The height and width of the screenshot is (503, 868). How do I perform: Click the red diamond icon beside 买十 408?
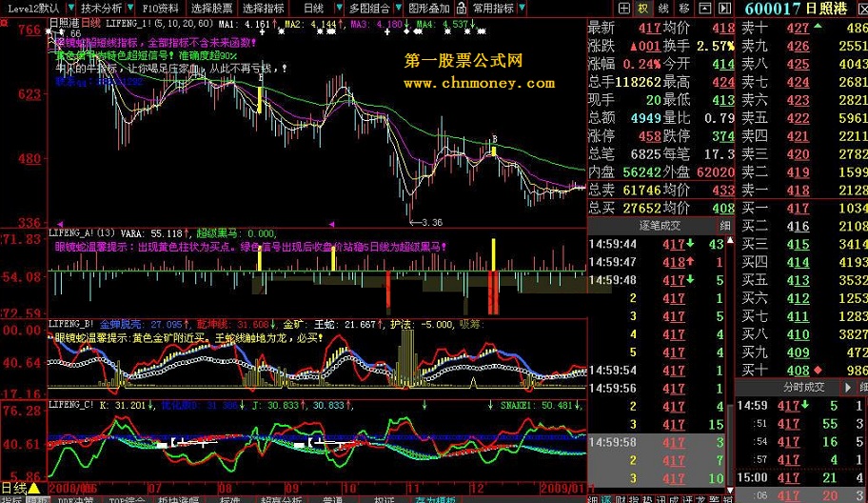(x=818, y=370)
